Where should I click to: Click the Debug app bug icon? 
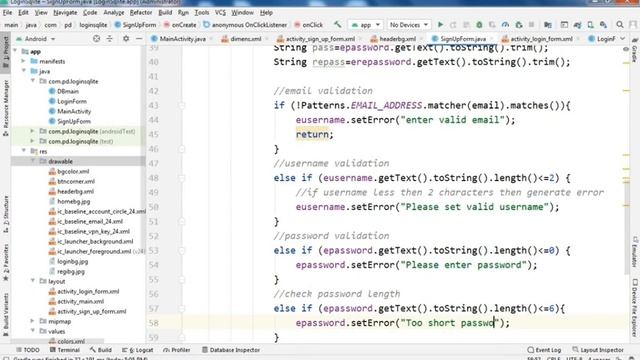479,25
